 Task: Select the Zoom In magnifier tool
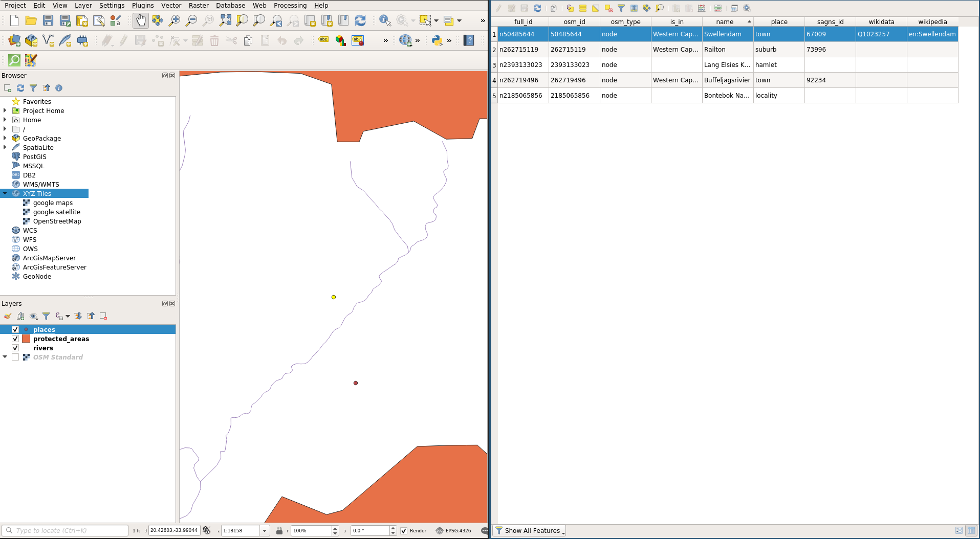pos(175,20)
